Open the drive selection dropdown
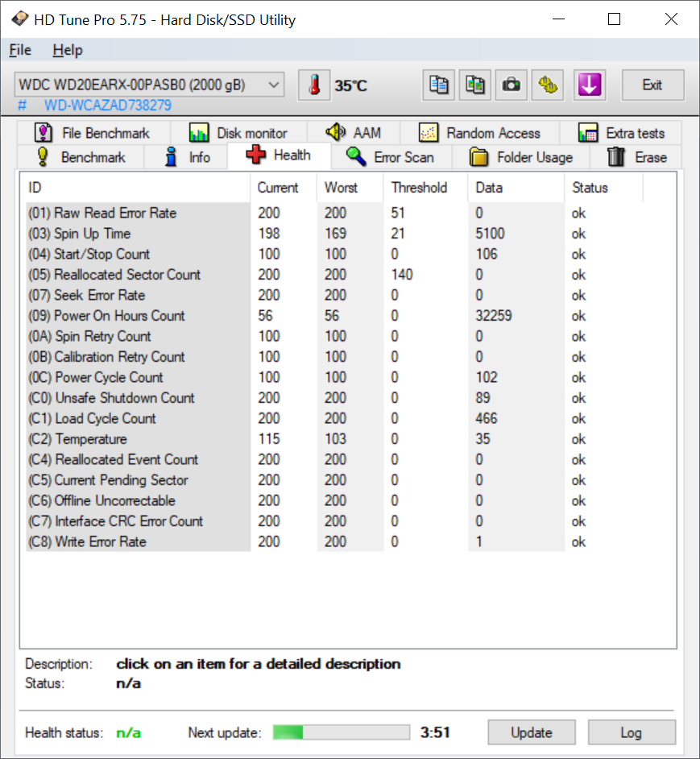Screen dimensions: 700x759 click(149, 85)
